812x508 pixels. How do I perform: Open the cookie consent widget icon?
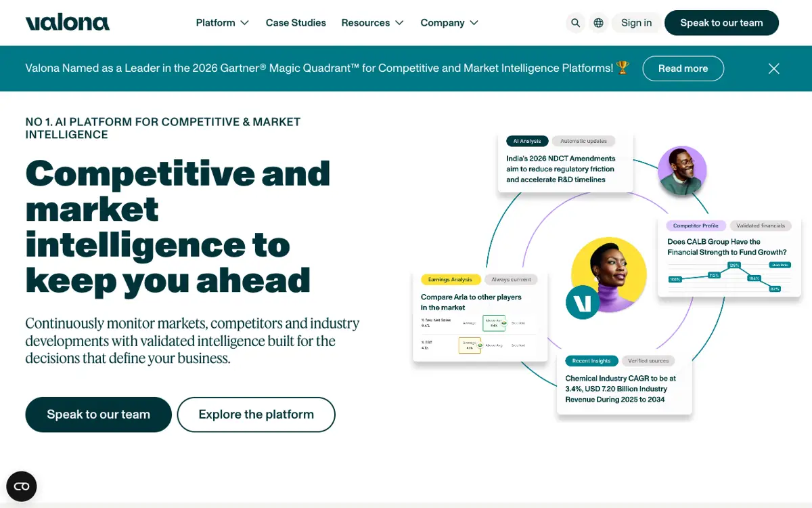[x=22, y=486]
